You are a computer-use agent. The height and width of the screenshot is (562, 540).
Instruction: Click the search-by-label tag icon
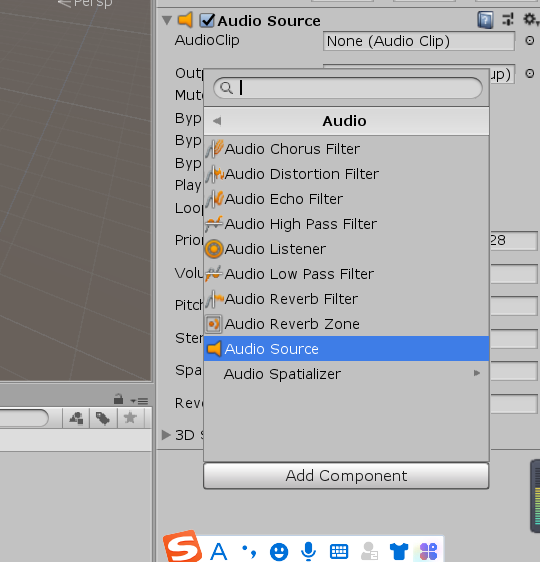point(103,418)
